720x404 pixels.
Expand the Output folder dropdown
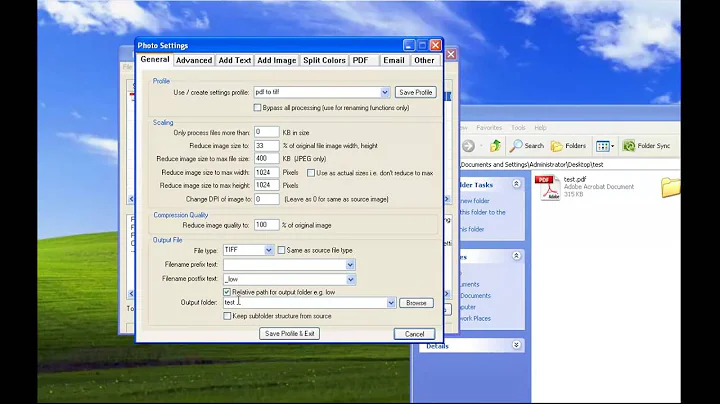click(391, 303)
